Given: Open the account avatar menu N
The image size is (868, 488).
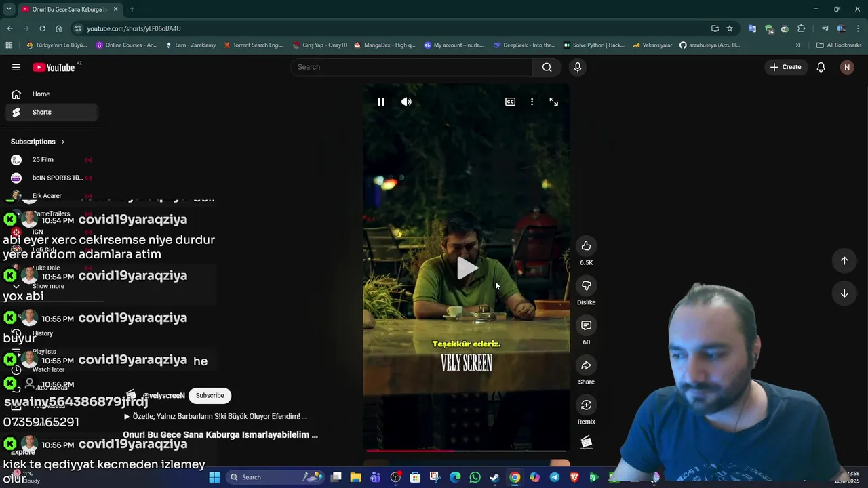Looking at the screenshot, I should (847, 67).
